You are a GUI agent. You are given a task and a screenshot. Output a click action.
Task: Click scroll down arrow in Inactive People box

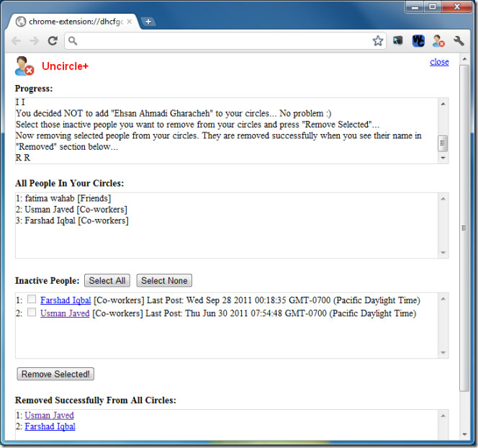point(443,353)
